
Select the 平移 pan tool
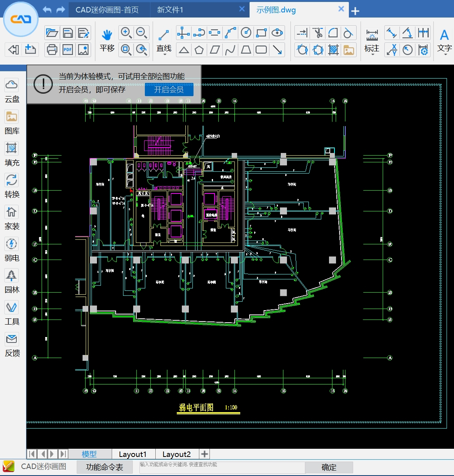coord(106,39)
